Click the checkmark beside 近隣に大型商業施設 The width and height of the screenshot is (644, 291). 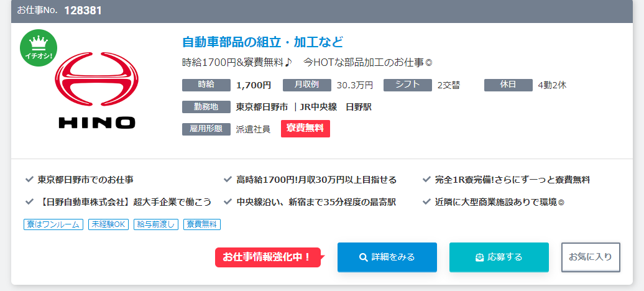tap(426, 202)
